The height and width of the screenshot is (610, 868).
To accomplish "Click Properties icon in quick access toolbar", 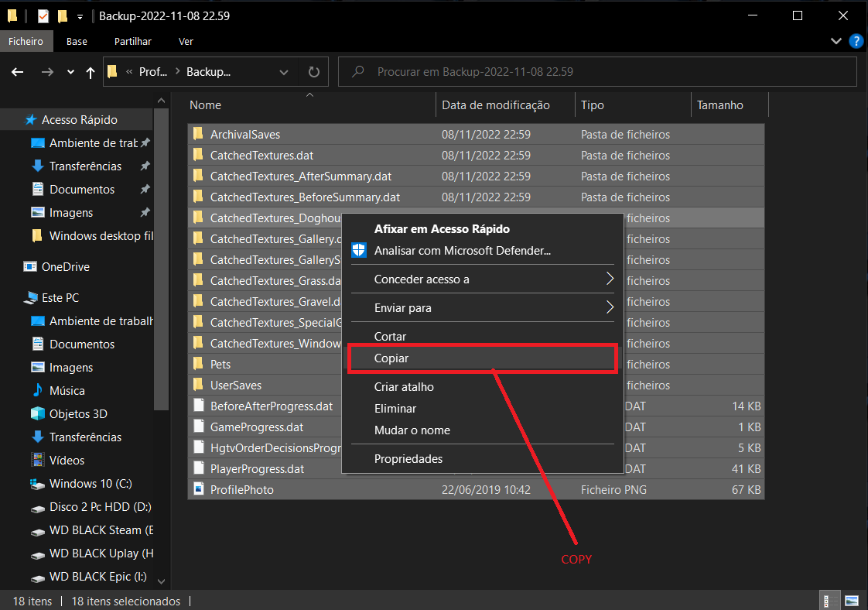I will [43, 15].
